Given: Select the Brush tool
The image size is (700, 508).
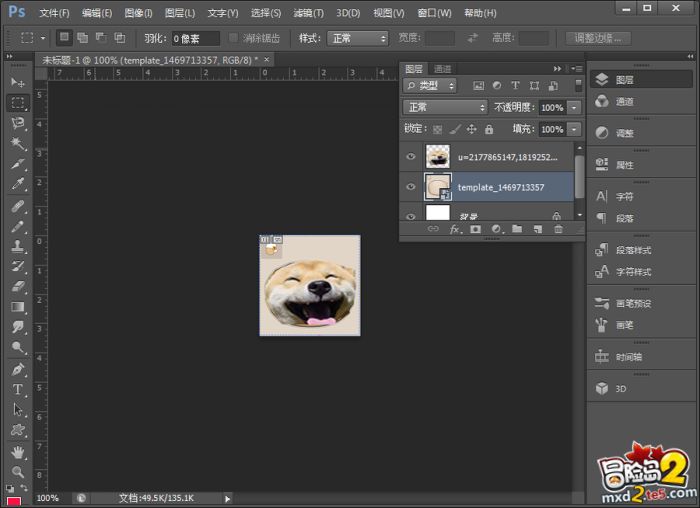Looking at the screenshot, I should [x=18, y=227].
